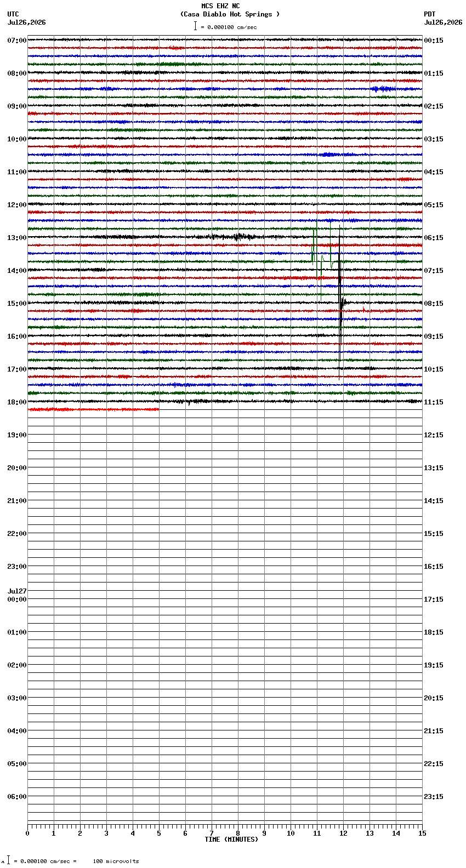The image size is (466, 868).
Task: Click the UTC label at top left
Action: (13, 14)
